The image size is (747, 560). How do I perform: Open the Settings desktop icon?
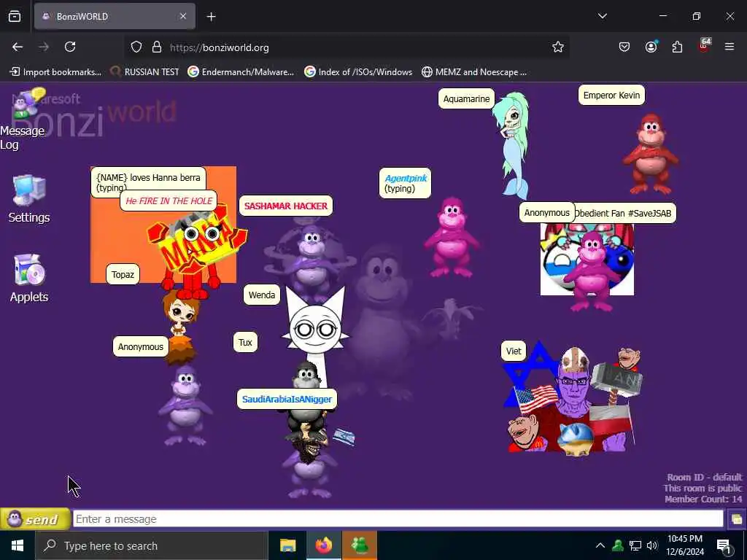[x=29, y=199]
